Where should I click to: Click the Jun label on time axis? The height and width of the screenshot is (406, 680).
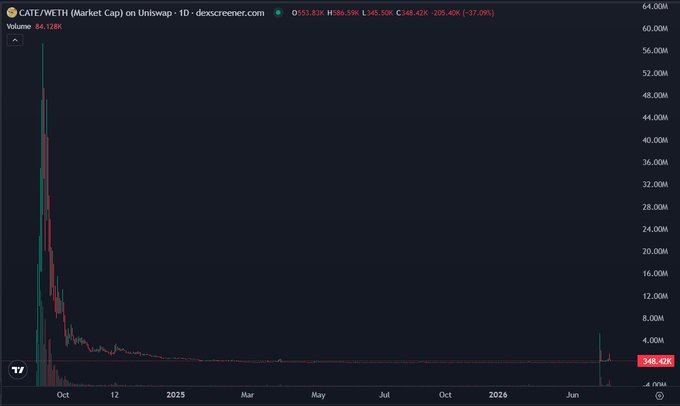click(572, 395)
